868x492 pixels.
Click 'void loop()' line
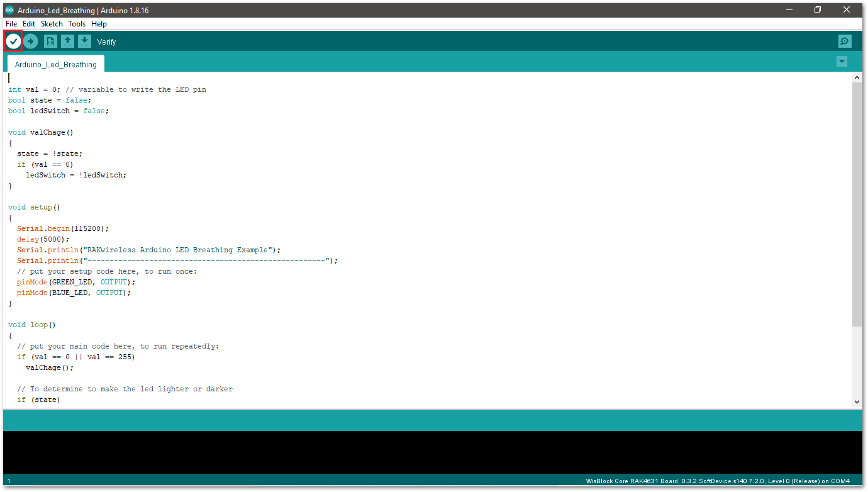(32, 325)
